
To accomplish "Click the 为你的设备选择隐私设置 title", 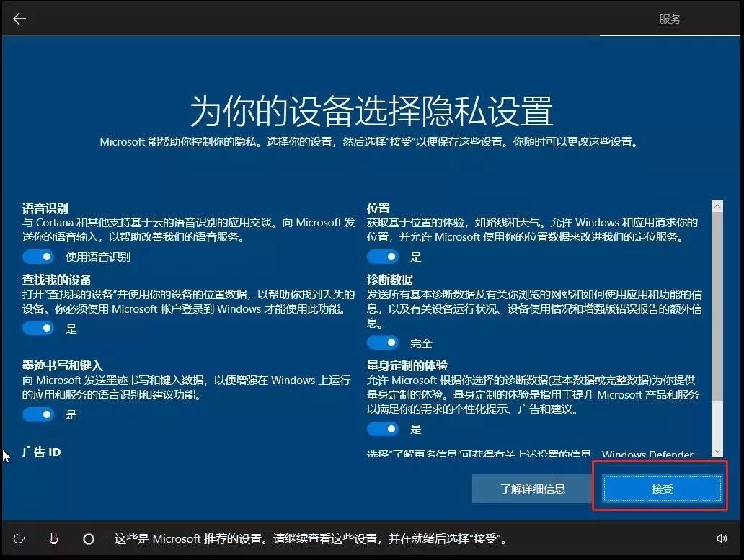I will coord(371,111).
